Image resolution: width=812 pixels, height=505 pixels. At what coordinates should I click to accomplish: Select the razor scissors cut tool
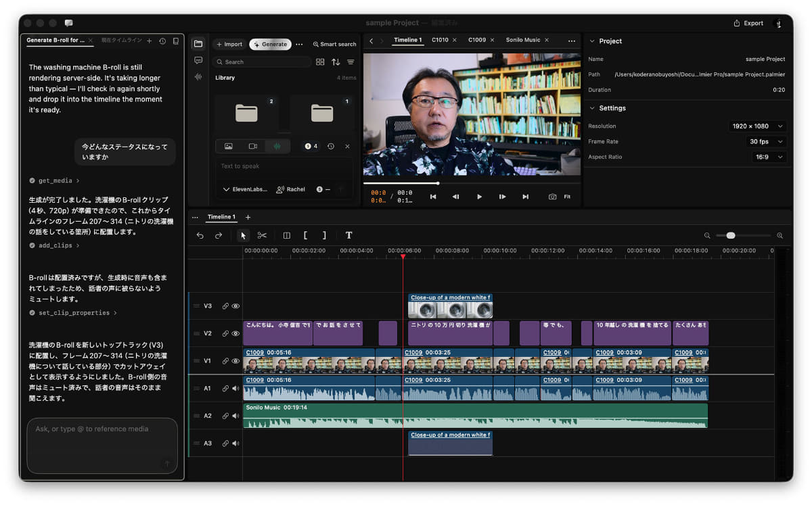[x=262, y=235]
